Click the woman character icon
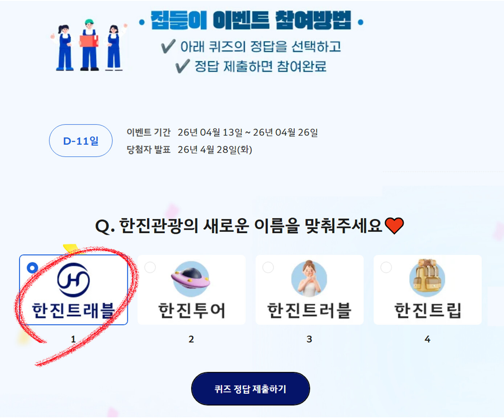The image size is (504, 420). 309,278
